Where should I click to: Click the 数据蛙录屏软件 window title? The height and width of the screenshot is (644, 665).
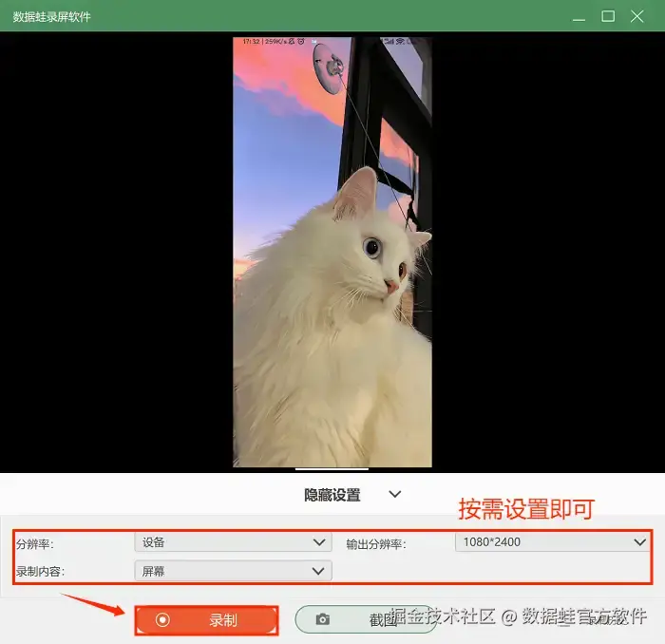click(x=51, y=17)
